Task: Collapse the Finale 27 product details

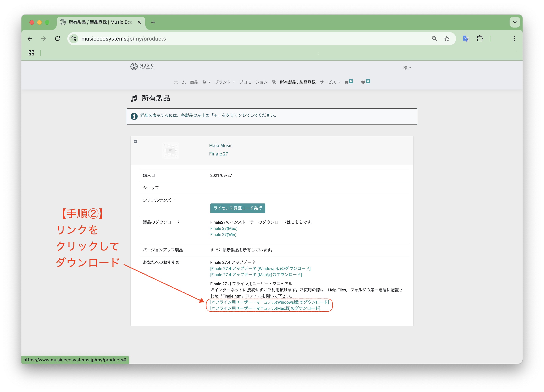Action: tap(135, 142)
